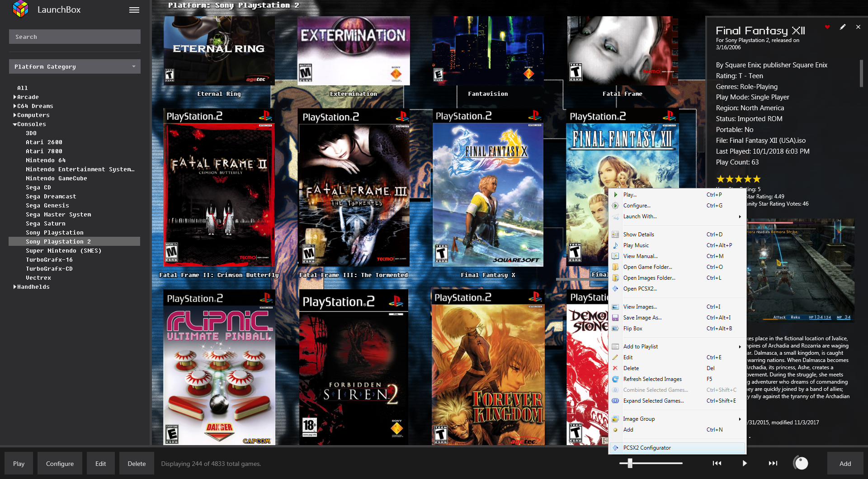This screenshot has width=868, height=479.
Task: Open the Final Fantasy XII gameplay screenshot
Action: point(800,270)
